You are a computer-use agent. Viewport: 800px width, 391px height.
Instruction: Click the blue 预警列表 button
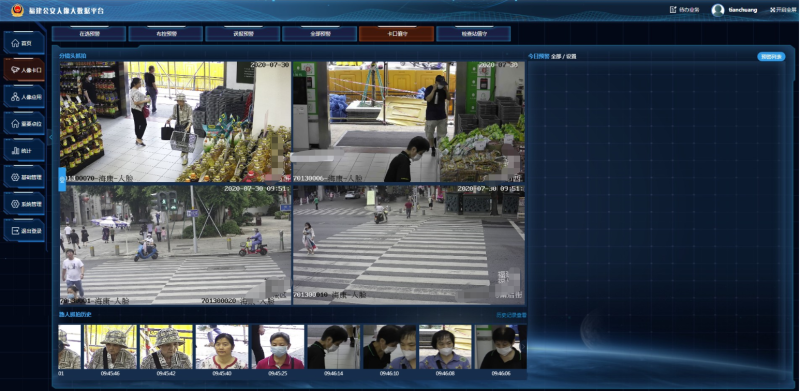tap(771, 57)
